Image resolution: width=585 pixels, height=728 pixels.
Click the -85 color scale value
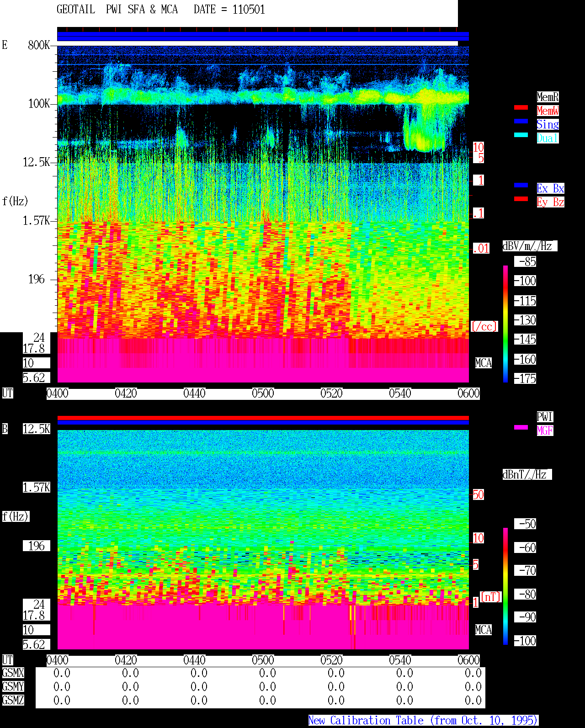point(525,261)
